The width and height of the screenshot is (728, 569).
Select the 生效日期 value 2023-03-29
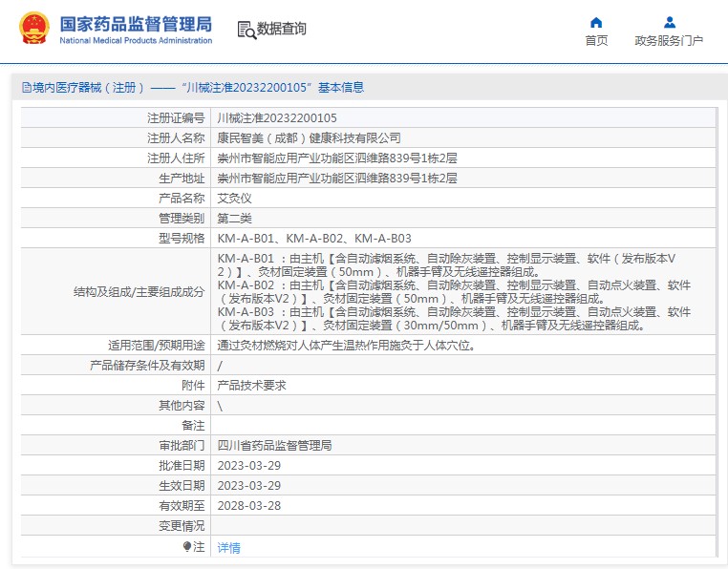(248, 485)
